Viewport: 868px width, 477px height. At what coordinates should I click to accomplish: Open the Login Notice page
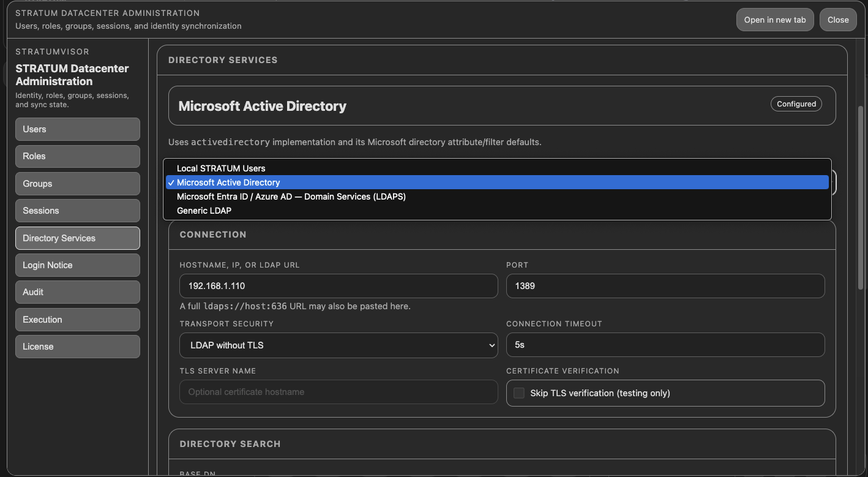pyautogui.click(x=78, y=265)
